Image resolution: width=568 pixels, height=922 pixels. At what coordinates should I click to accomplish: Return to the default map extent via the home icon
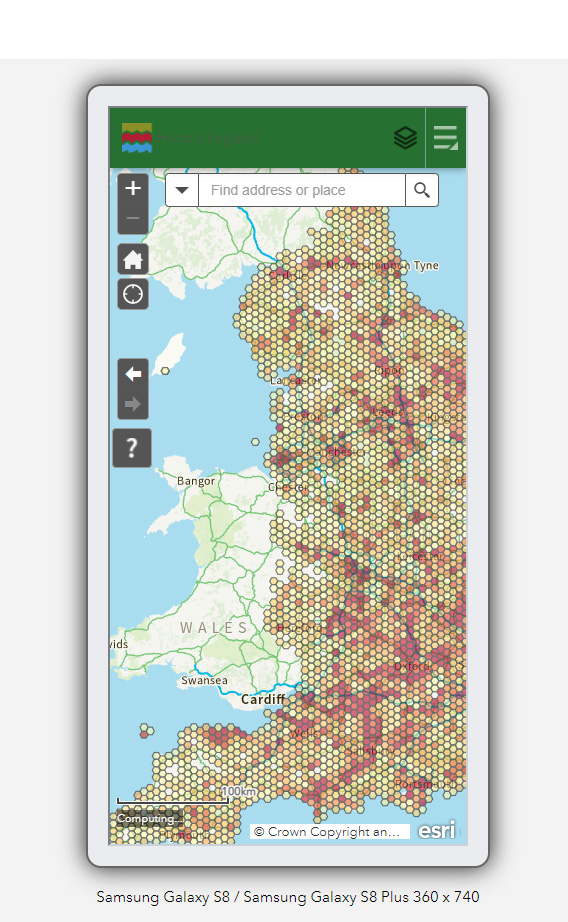coord(133,259)
